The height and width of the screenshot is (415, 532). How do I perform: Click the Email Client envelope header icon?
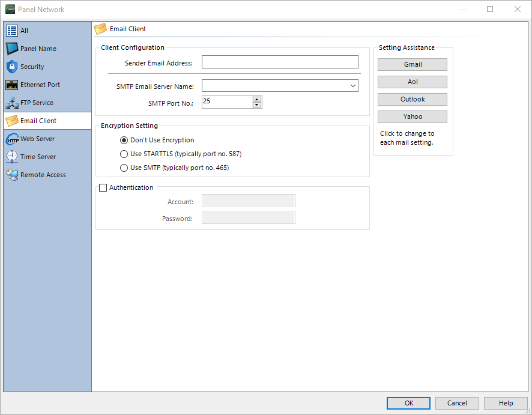coord(100,28)
